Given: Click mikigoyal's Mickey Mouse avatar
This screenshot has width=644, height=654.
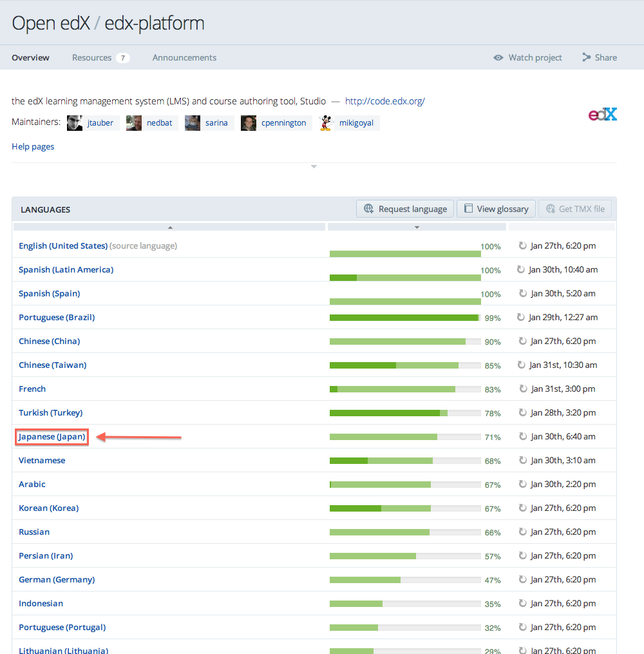Looking at the screenshot, I should (x=326, y=123).
